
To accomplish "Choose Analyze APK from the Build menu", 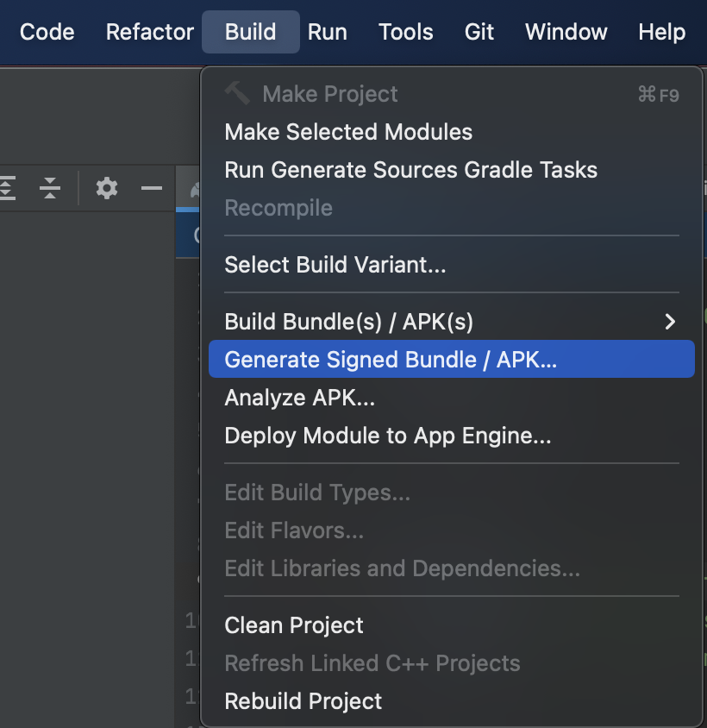I will coord(299,398).
